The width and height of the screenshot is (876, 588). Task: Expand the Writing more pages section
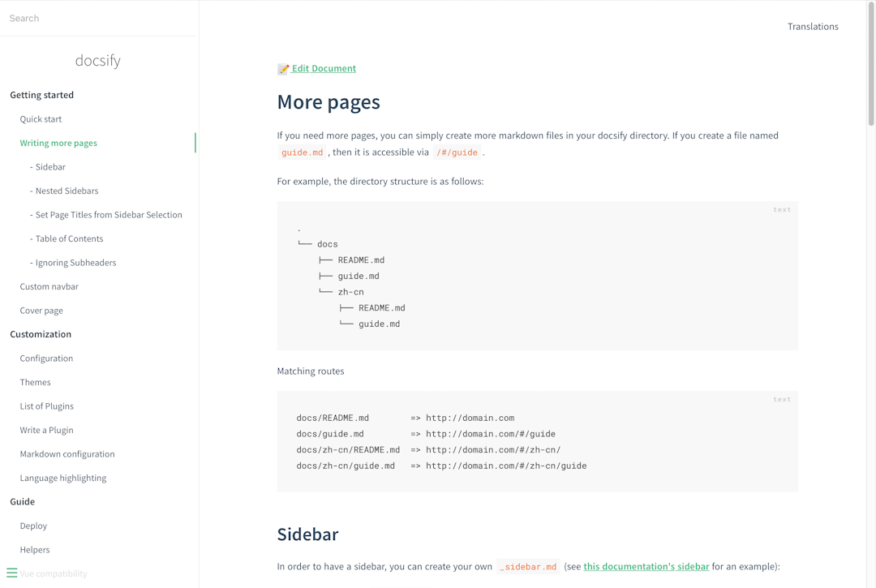click(58, 142)
